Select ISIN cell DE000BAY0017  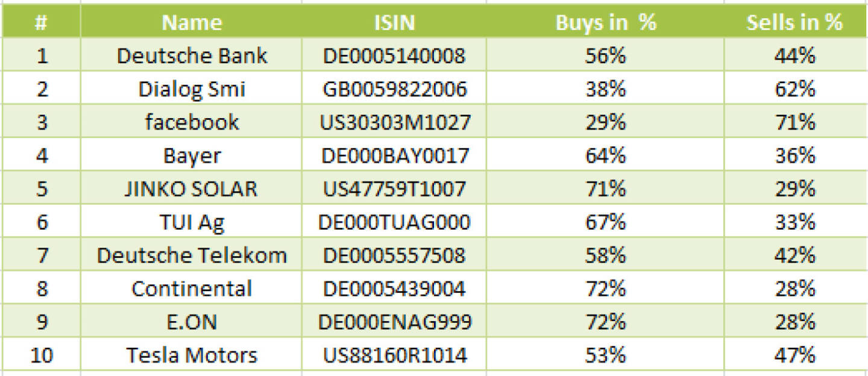(394, 155)
